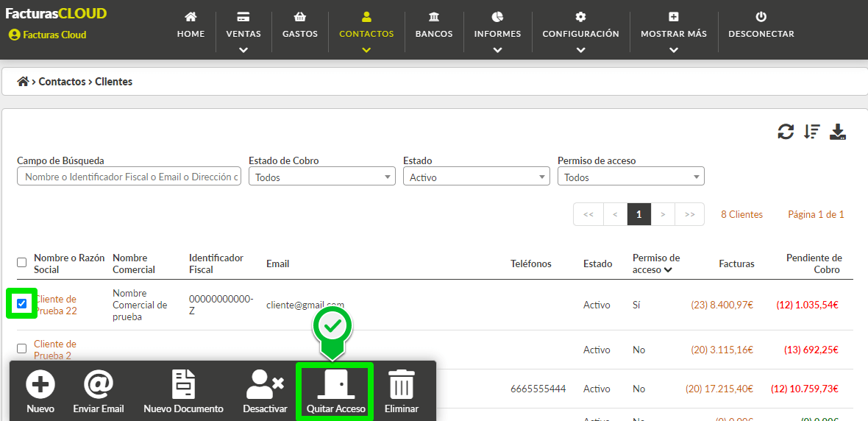
Task: Open the Estado dropdown showing Activo
Action: click(x=477, y=177)
